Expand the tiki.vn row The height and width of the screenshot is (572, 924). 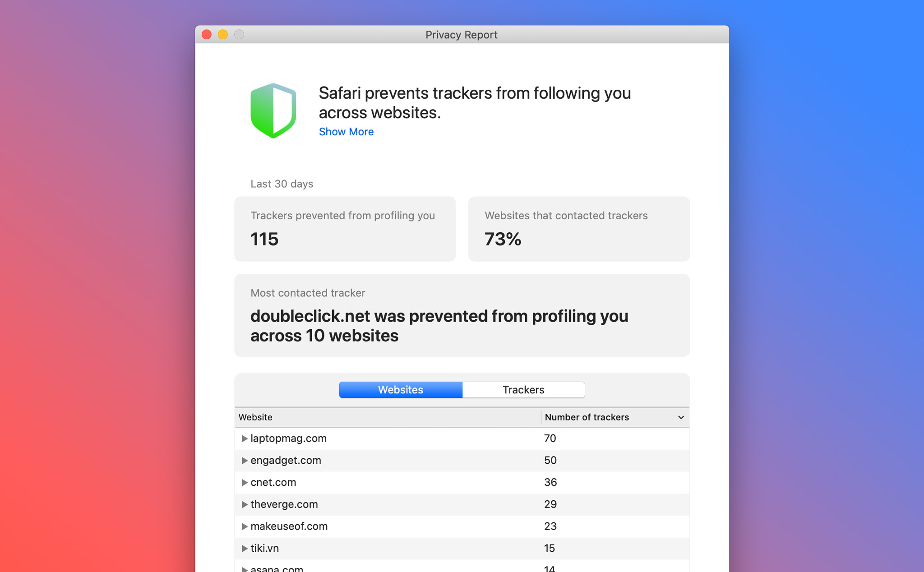click(x=245, y=548)
